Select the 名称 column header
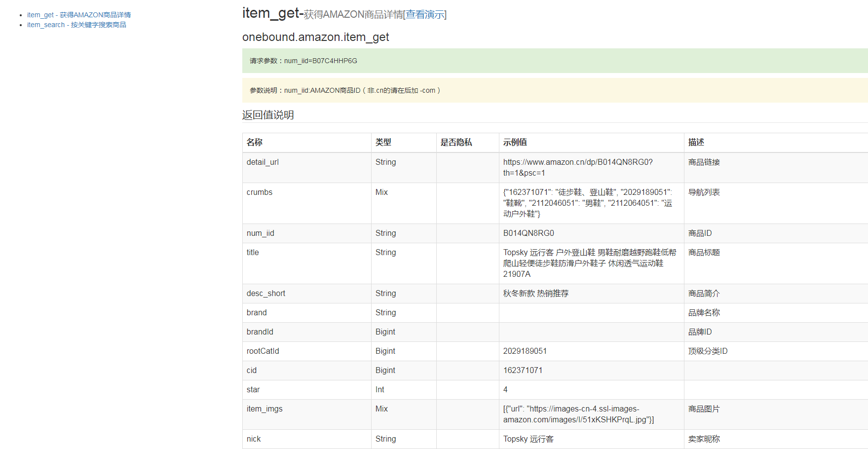This screenshot has width=868, height=449. 254,142
